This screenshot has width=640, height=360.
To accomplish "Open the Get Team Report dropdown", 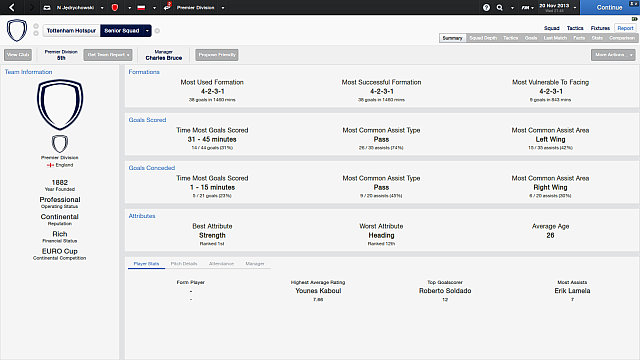I will point(108,55).
